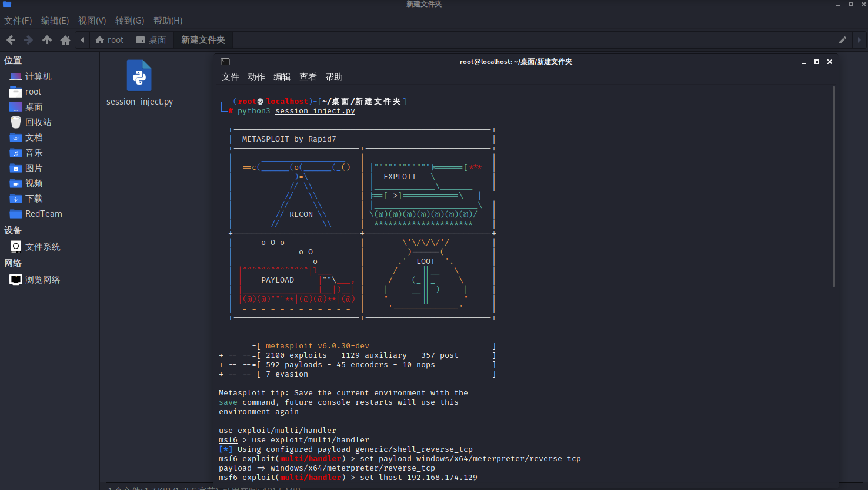Open the terminal 编辑 menu
868x490 pixels.
click(x=282, y=77)
